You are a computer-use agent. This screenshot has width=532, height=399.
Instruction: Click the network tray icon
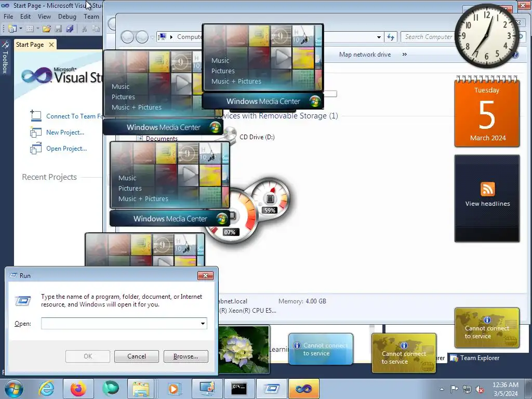click(467, 389)
